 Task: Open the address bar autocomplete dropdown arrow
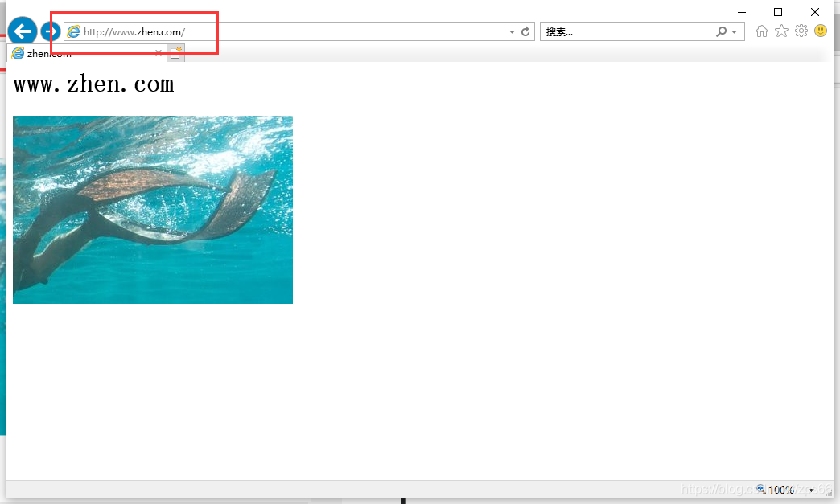point(513,32)
